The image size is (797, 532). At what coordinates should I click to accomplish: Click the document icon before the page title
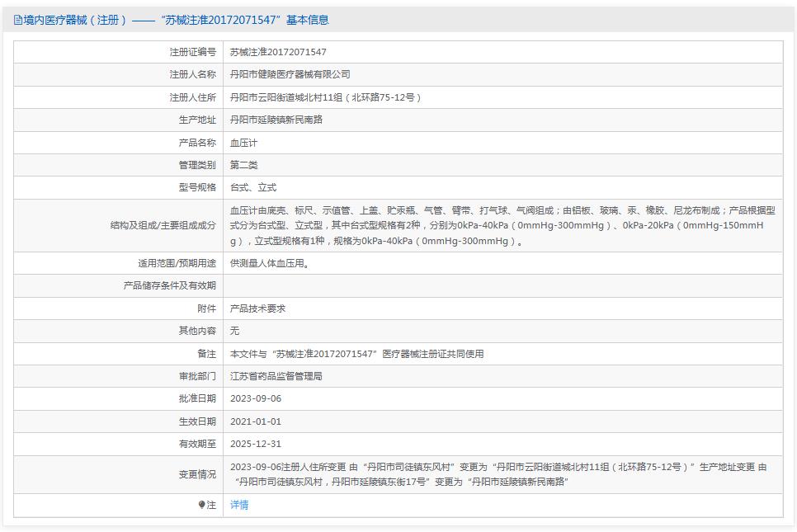click(18, 20)
